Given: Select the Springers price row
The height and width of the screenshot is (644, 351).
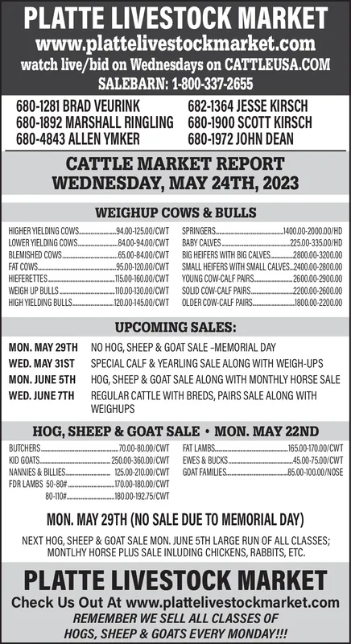Looking at the screenshot, I should point(262,231).
